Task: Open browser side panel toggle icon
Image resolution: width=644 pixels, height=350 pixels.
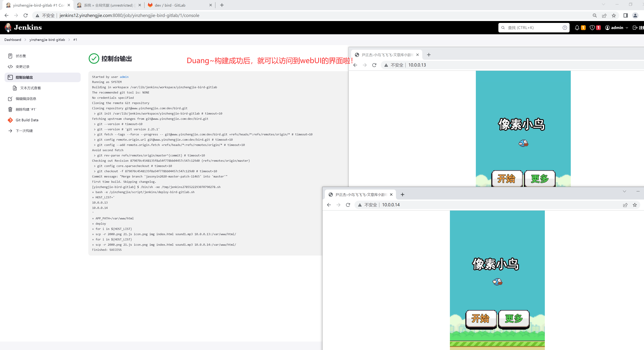Action: (626, 15)
